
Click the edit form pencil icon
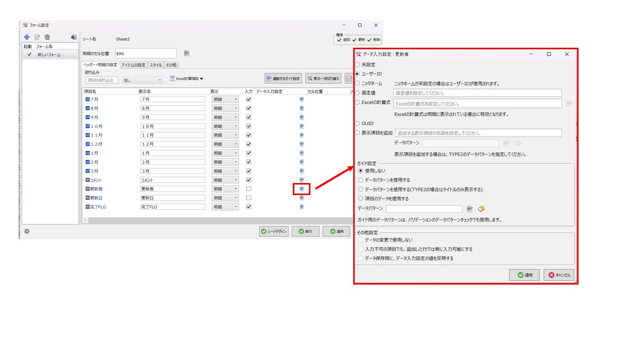37,37
